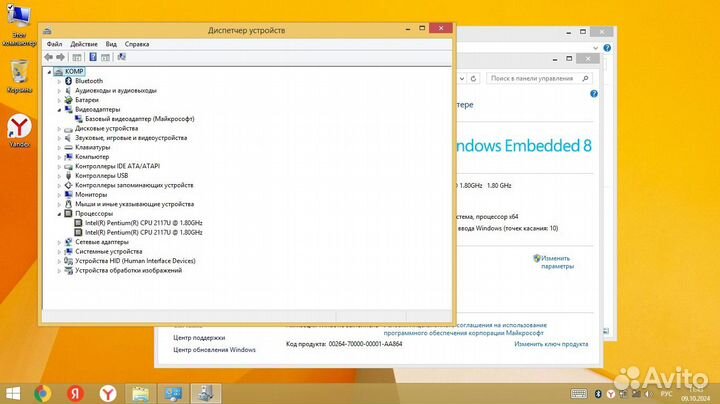
Task: Expand Мыши и иные указывающие устройства
Action: pyautogui.click(x=59, y=204)
